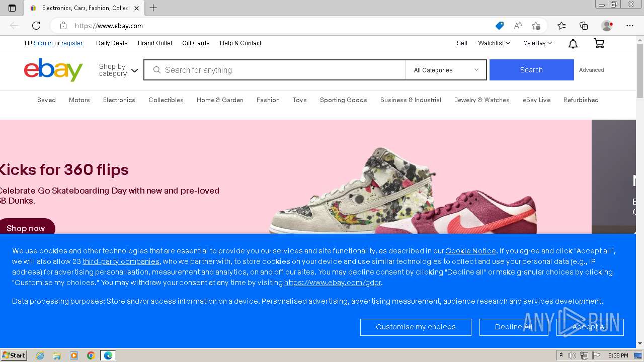644x362 pixels.
Task: Open the Saved navigation item
Action: [46, 100]
